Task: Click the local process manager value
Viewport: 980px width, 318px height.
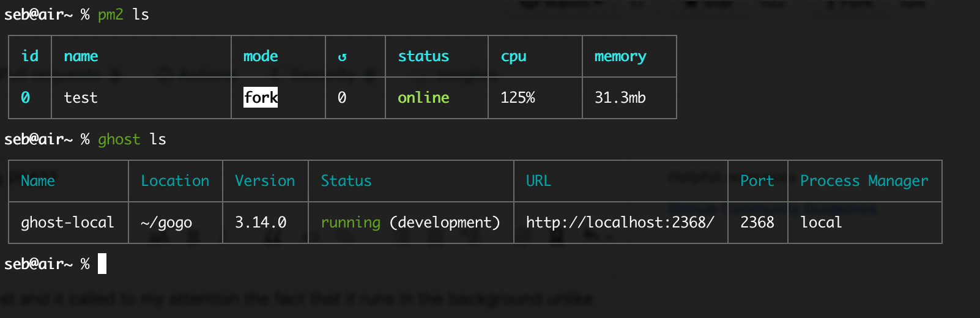Action: [821, 223]
